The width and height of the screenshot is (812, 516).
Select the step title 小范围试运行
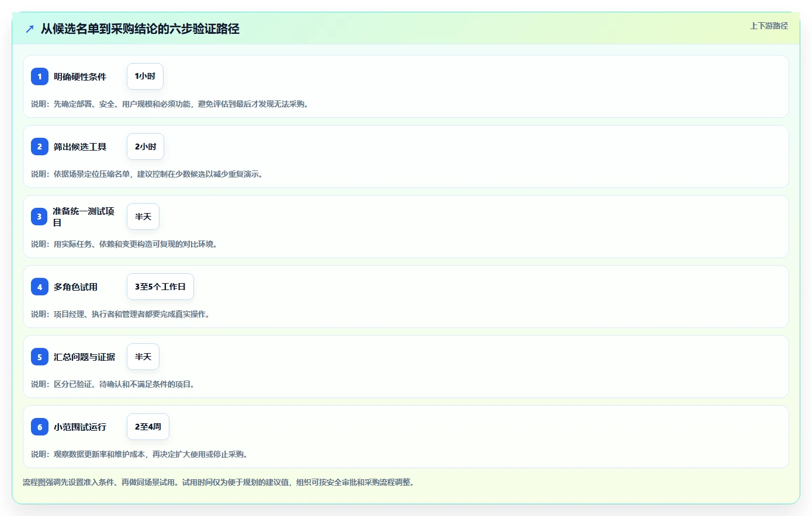[80, 427]
